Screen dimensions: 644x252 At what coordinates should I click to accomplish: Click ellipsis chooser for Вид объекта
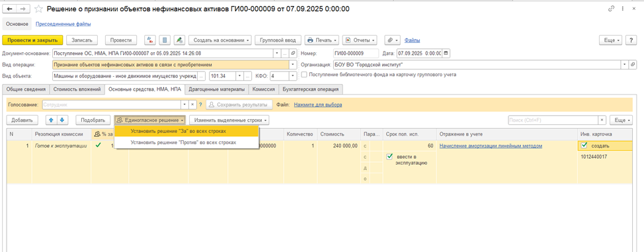pyautogui.click(x=201, y=76)
